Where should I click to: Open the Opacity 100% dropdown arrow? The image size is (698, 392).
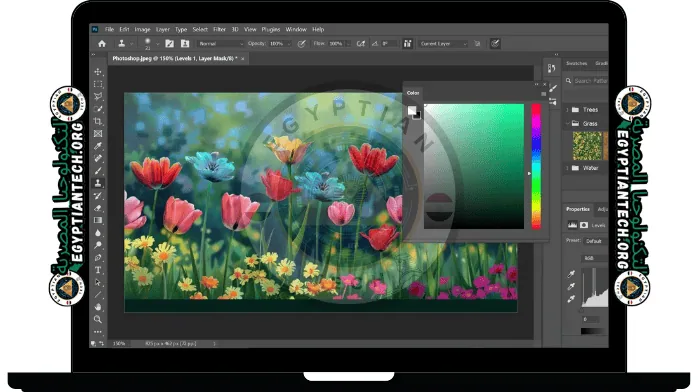(289, 44)
